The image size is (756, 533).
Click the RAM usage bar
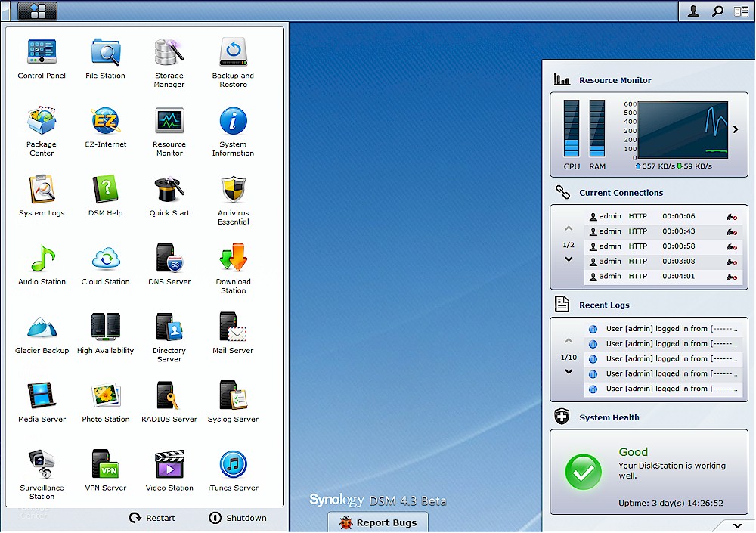click(x=597, y=129)
